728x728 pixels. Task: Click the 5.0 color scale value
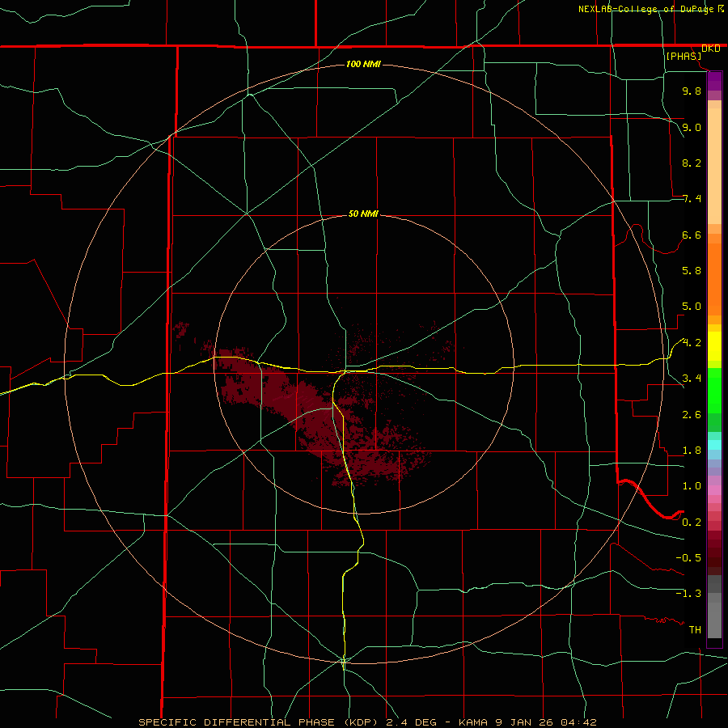point(692,307)
